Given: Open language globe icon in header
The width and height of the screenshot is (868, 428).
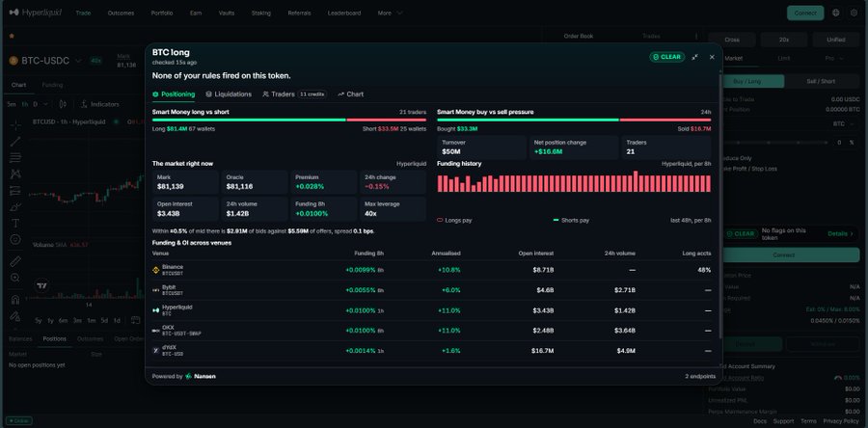Looking at the screenshot, I should click(x=836, y=13).
